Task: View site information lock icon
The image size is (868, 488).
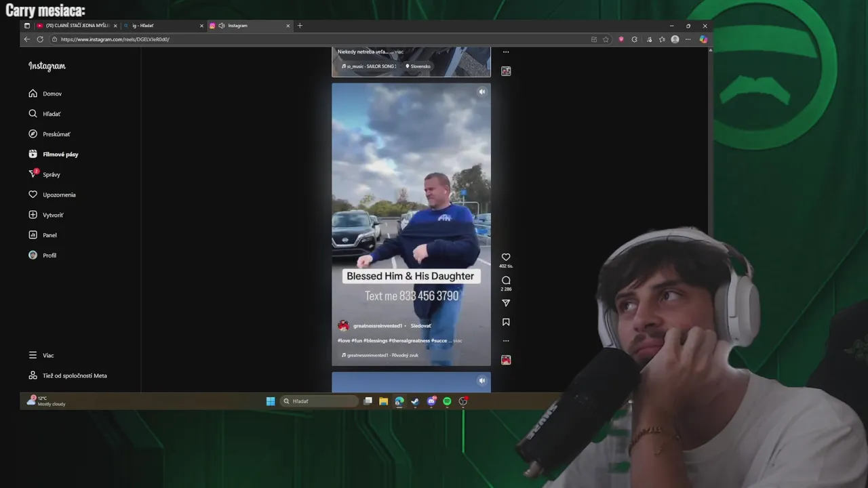Action: (x=55, y=39)
